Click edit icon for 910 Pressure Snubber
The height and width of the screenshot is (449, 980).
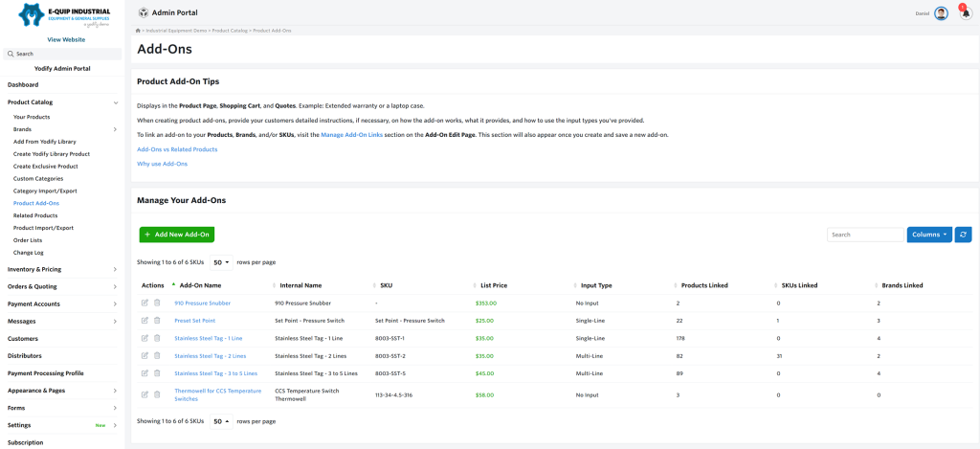(x=145, y=303)
